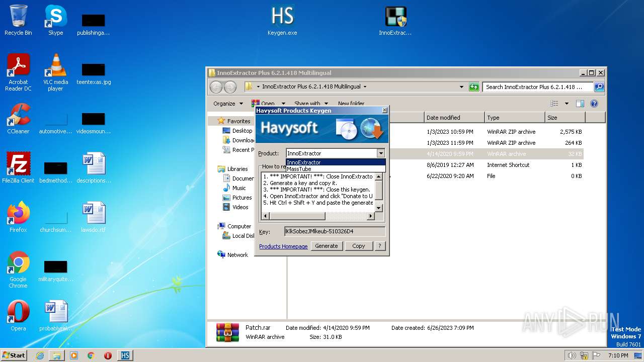Click the Explorer refresh address button

[474, 87]
